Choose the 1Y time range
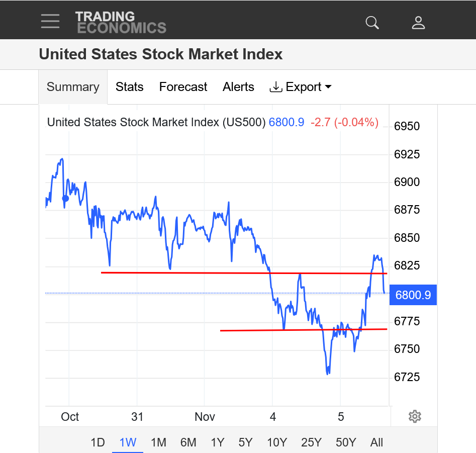This screenshot has height=453, width=476. [x=217, y=442]
